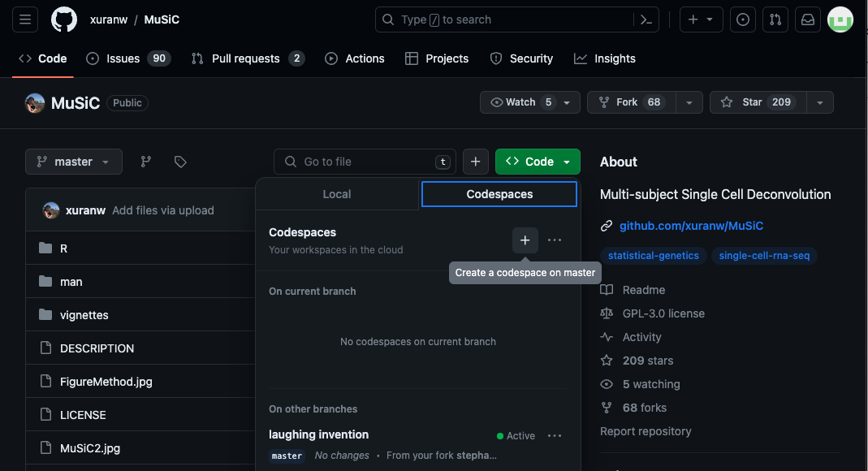Screen dimensions: 868x471
Task: View 68 forks link
Action: 645,408
